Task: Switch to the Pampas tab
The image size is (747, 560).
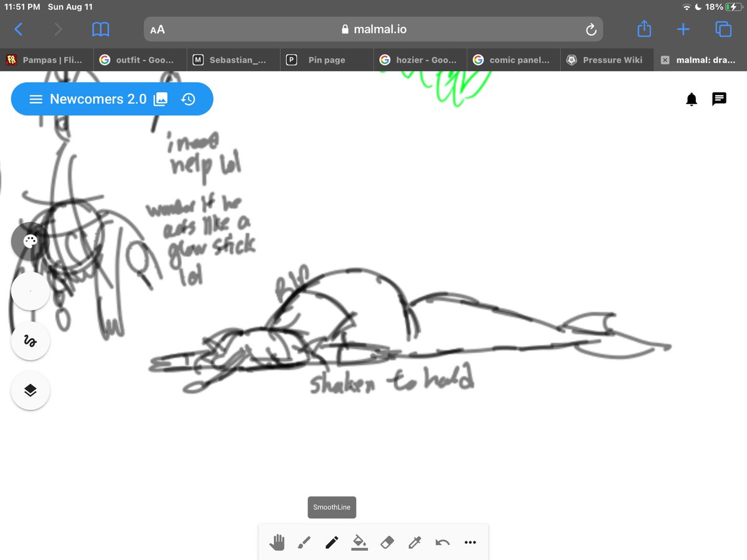Action: [47, 60]
